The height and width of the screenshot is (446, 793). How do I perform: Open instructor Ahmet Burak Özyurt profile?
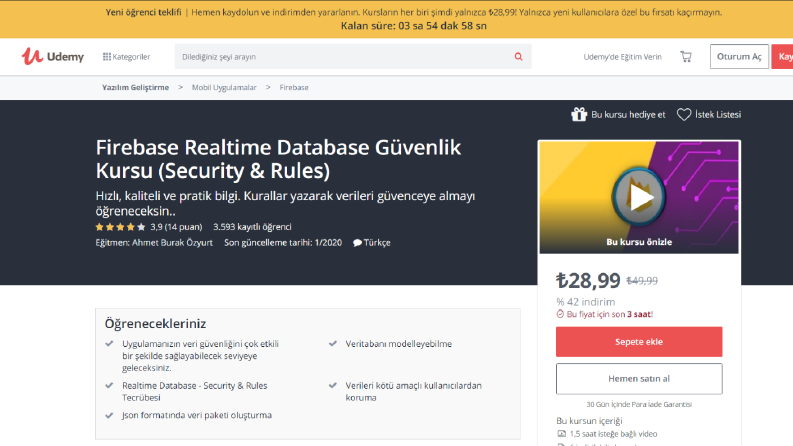172,243
